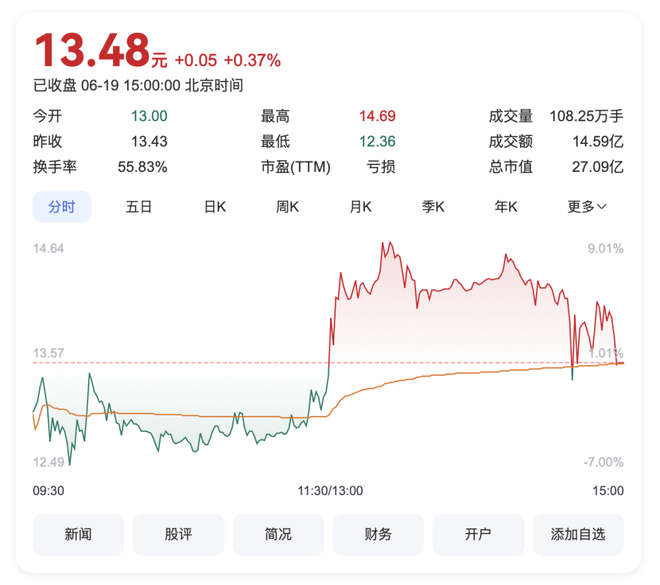Click the orange average price line
This screenshot has width=660, height=585.
pyautogui.click(x=463, y=372)
